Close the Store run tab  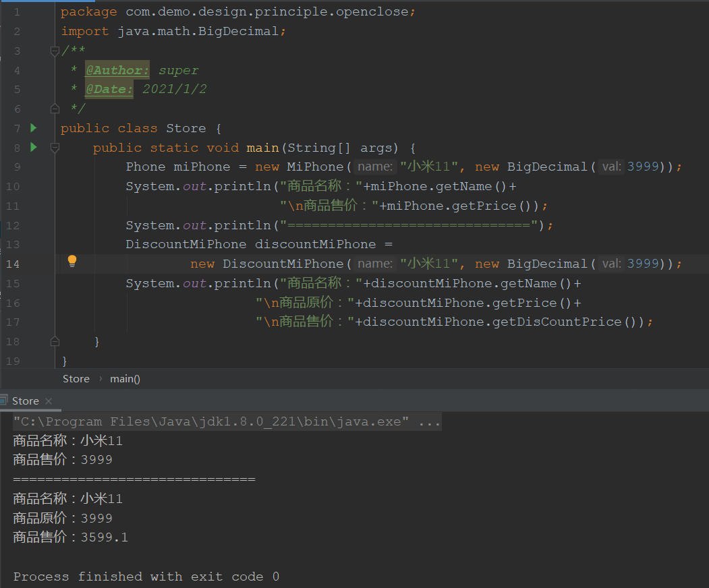click(x=49, y=401)
